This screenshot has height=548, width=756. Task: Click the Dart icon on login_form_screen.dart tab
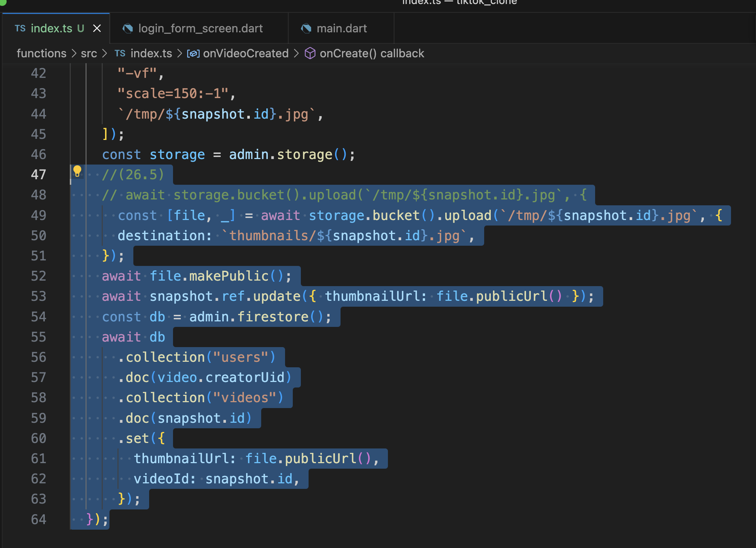127,28
